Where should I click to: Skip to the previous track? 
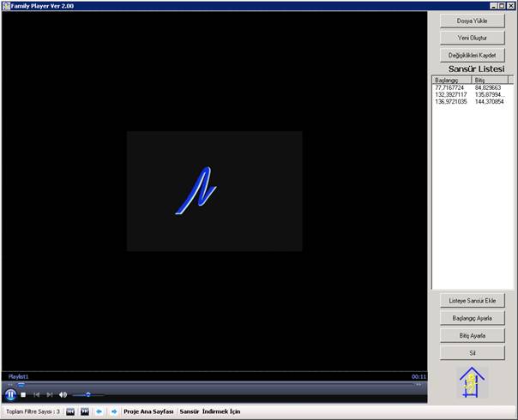click(36, 394)
